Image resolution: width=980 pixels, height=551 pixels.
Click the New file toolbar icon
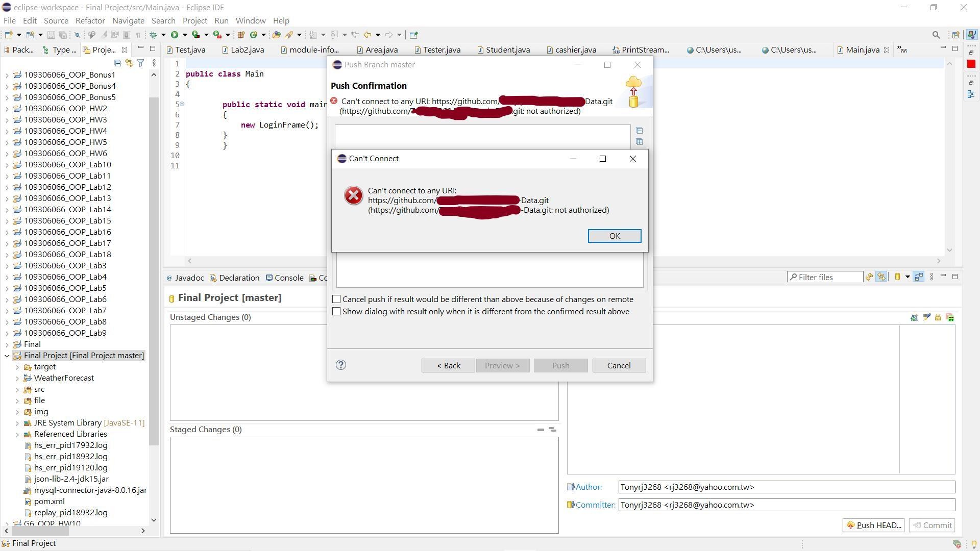pos(9,35)
